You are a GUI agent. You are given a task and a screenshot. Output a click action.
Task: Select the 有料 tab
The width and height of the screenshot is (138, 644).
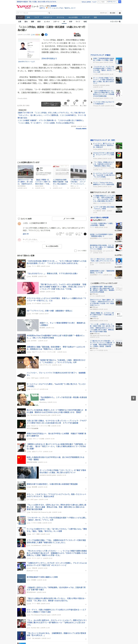point(95,17)
